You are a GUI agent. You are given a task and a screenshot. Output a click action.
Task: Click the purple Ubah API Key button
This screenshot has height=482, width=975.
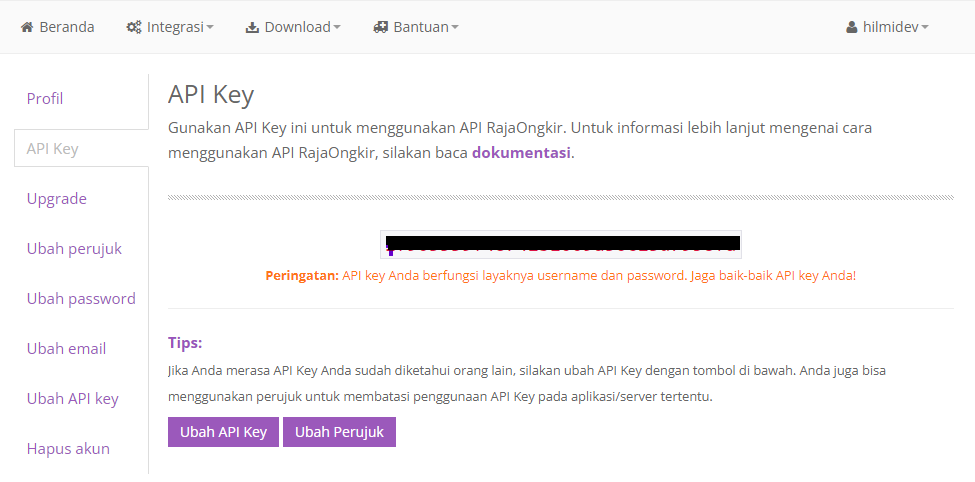223,432
